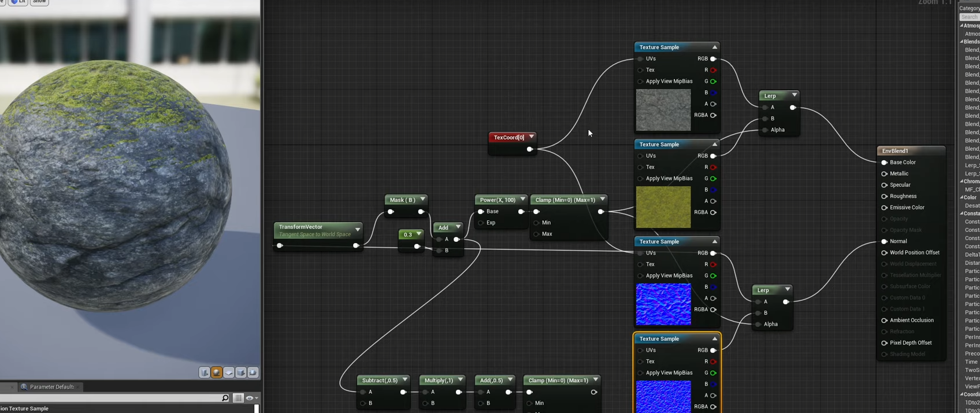Click Alpha pin of the bottom Lerp node
Image resolution: width=980 pixels, height=413 pixels.
pyautogui.click(x=758, y=325)
